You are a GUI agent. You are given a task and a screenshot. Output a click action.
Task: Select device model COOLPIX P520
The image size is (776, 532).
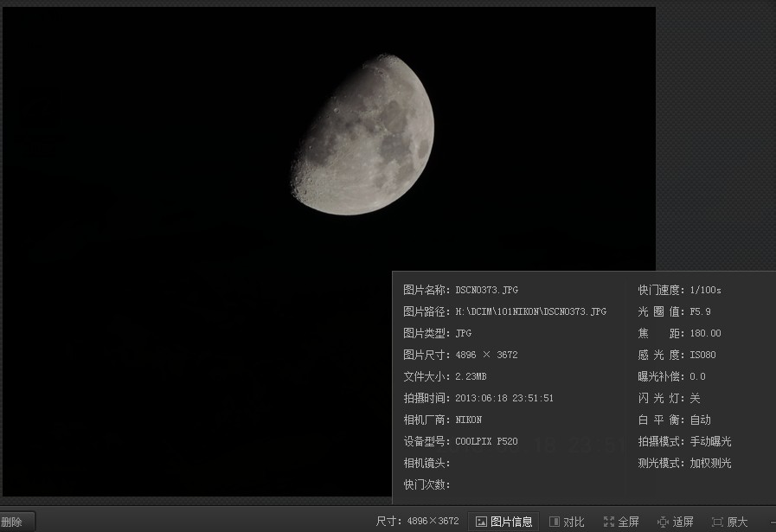486,441
